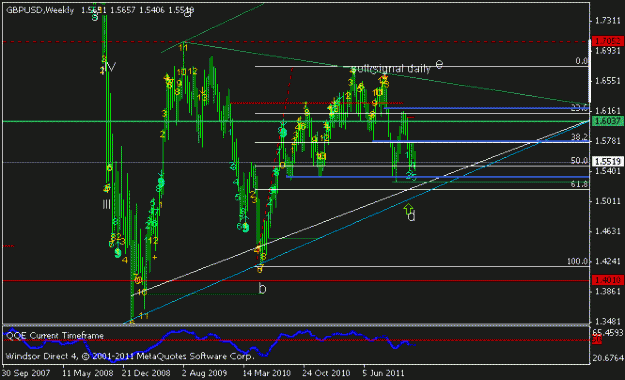Viewport: 625px width, 380px height.
Task: Click the 30 Sep 2007 date label
Action: (x=26, y=373)
